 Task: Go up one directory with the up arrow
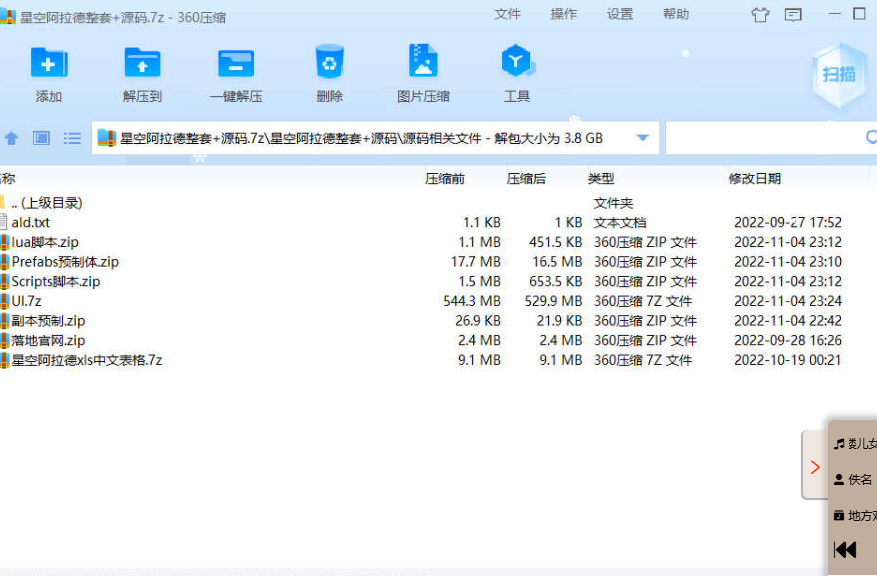pos(11,138)
